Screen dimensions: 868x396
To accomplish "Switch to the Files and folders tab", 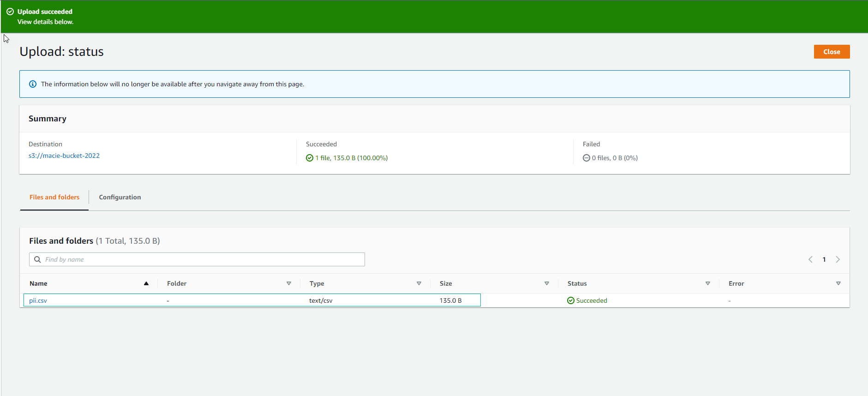I will point(54,197).
